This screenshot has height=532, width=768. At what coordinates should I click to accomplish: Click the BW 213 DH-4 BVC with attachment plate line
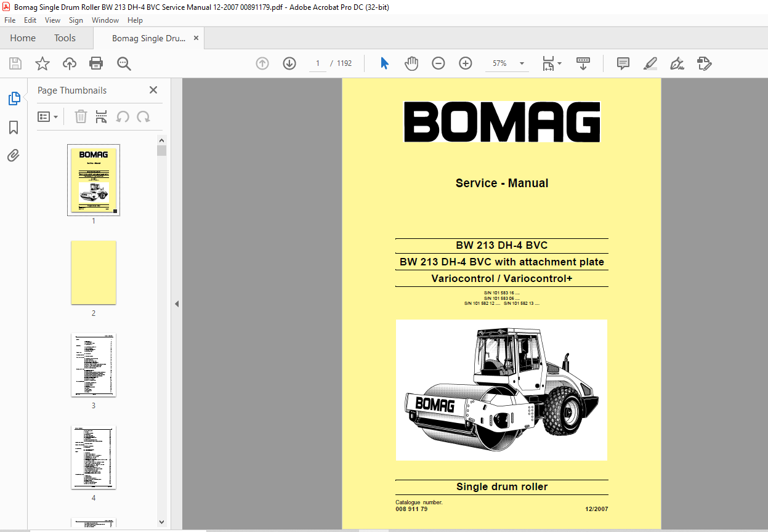click(502, 262)
